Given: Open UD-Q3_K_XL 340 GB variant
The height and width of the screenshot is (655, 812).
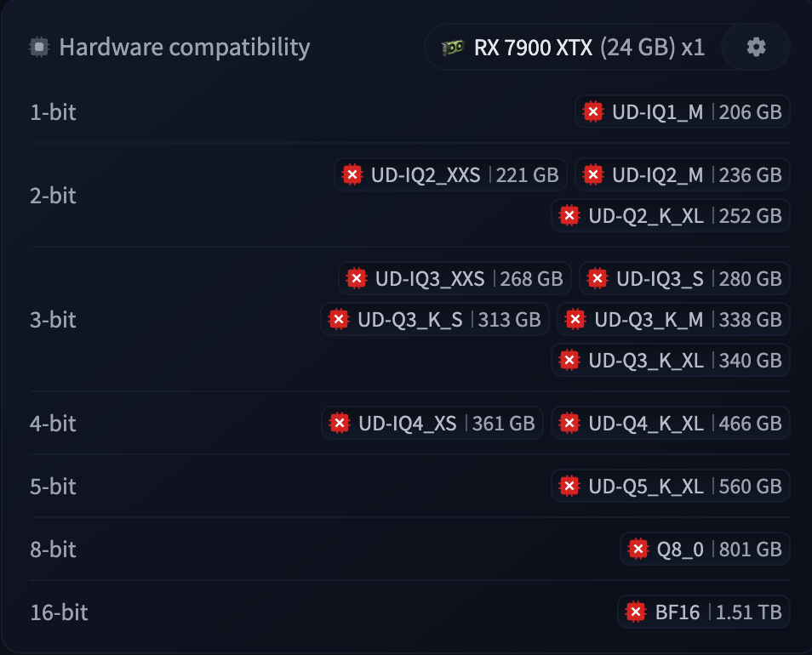Looking at the screenshot, I should (671, 360).
